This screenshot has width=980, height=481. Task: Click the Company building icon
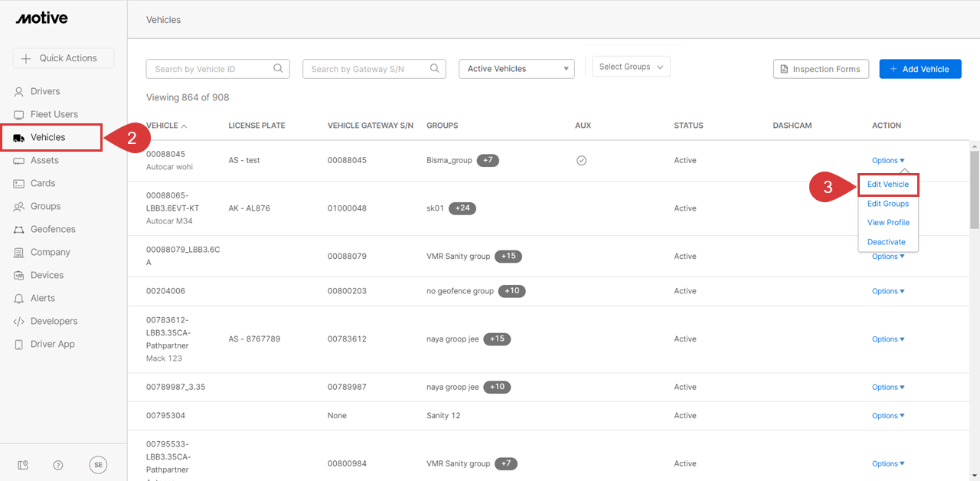(x=19, y=252)
